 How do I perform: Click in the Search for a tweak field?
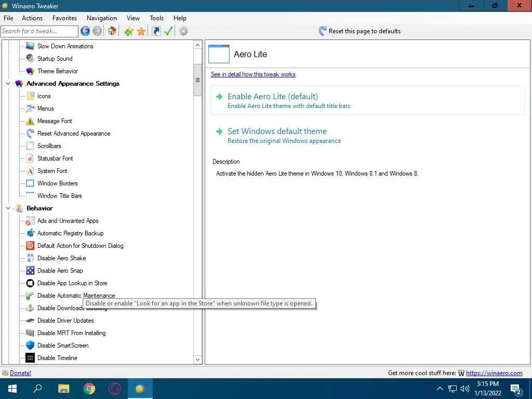click(x=39, y=31)
